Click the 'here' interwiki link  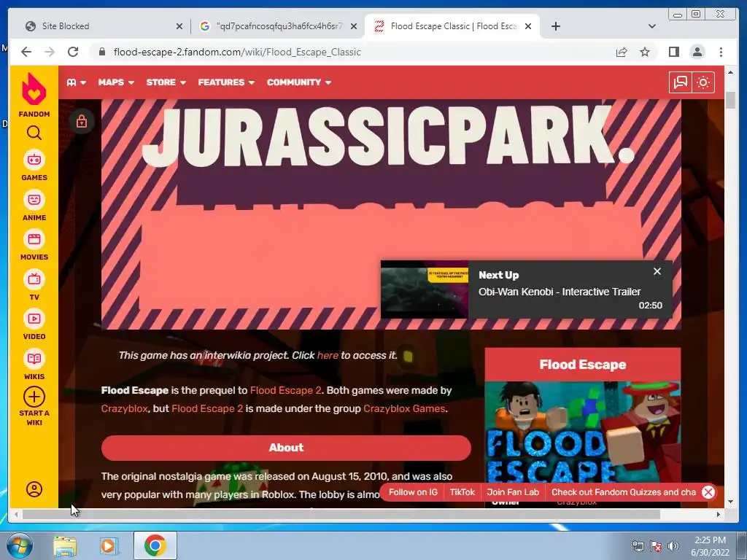click(328, 355)
